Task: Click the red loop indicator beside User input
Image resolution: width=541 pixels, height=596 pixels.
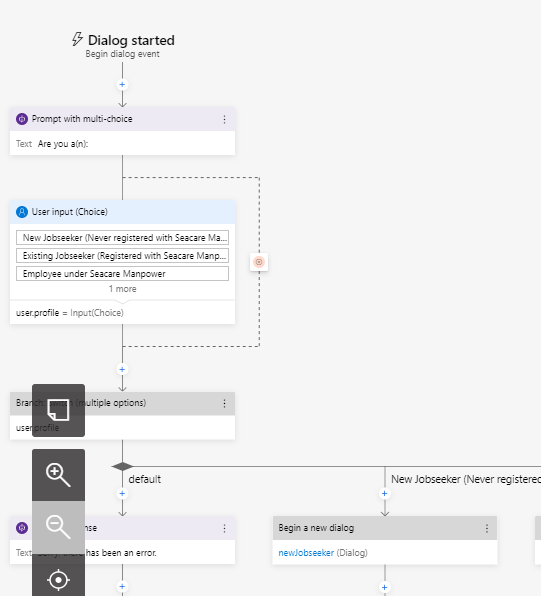Action: [259, 262]
